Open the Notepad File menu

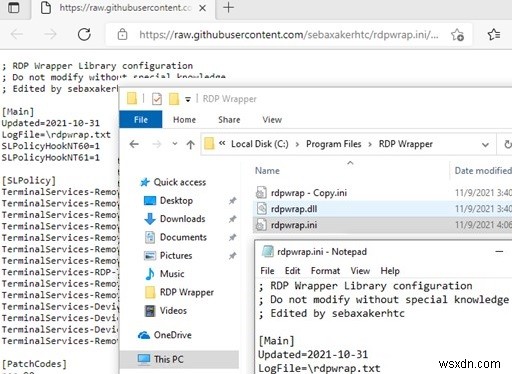pyautogui.click(x=267, y=271)
